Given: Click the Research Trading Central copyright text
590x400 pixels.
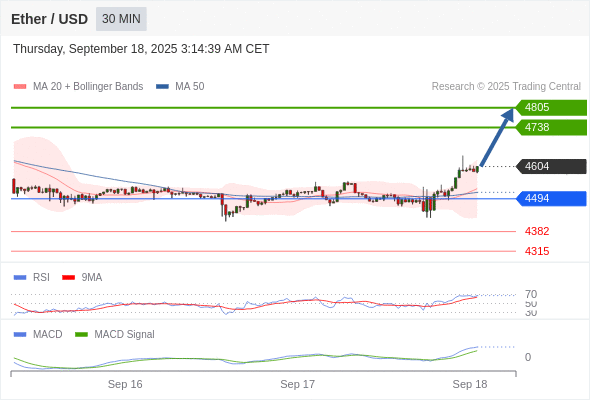Looking at the screenshot, I should coord(506,87).
